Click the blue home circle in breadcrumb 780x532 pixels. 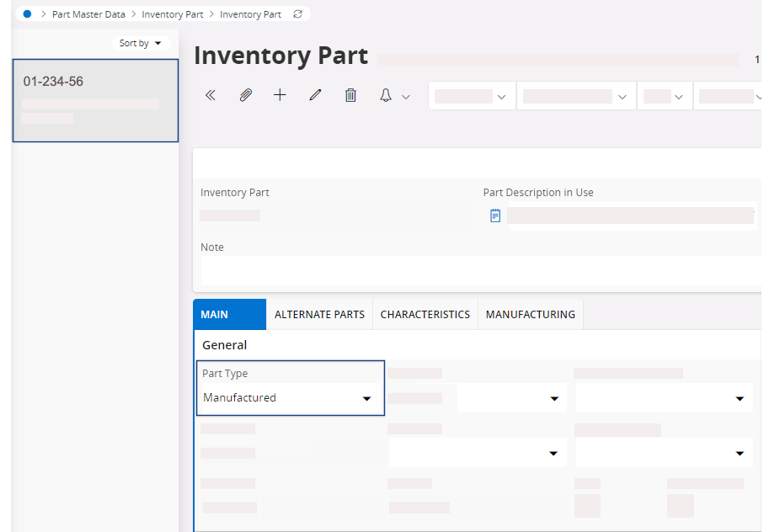tap(27, 14)
